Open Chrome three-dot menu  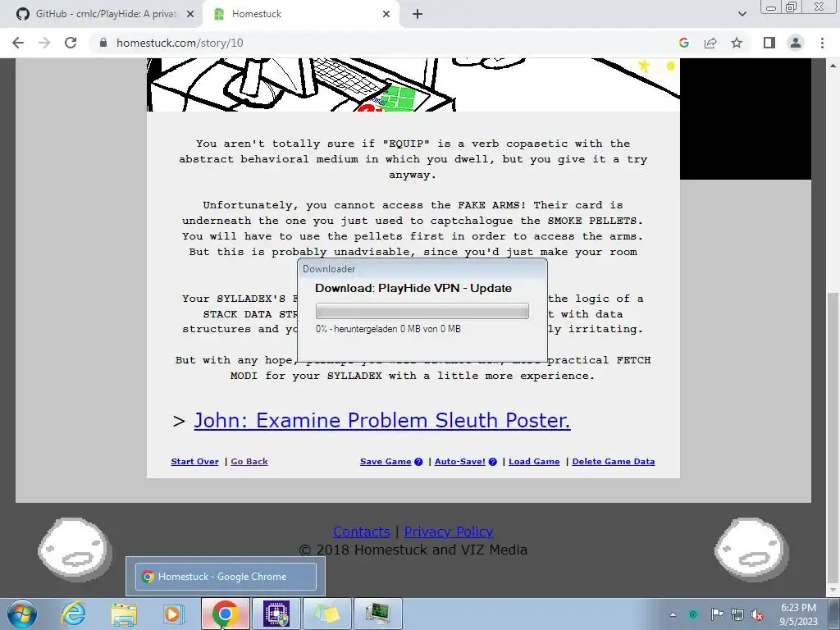(x=822, y=43)
